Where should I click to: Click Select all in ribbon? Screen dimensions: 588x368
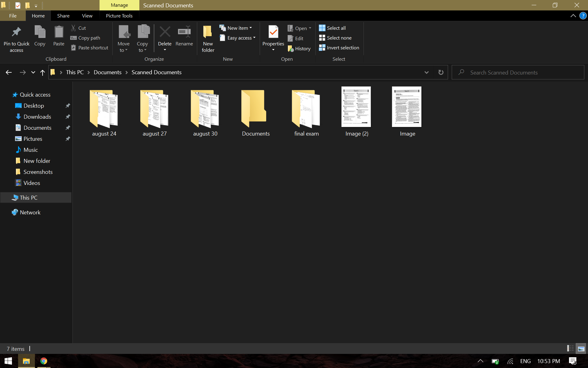(x=332, y=28)
